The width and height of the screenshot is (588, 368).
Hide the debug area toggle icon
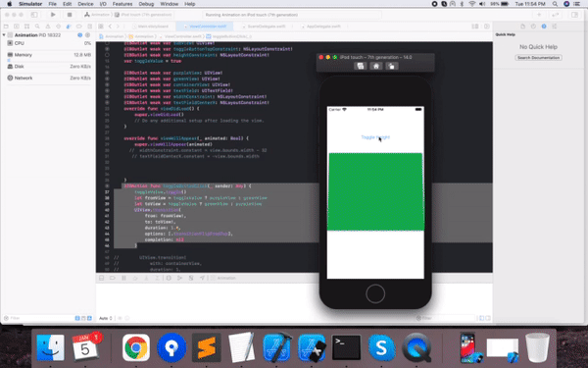[x=102, y=279]
